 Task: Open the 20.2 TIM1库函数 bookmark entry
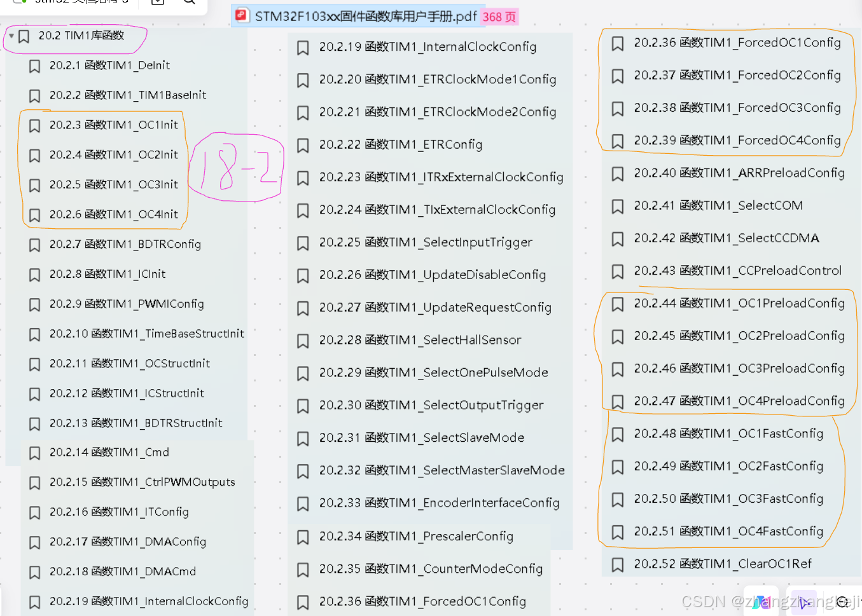click(x=81, y=36)
